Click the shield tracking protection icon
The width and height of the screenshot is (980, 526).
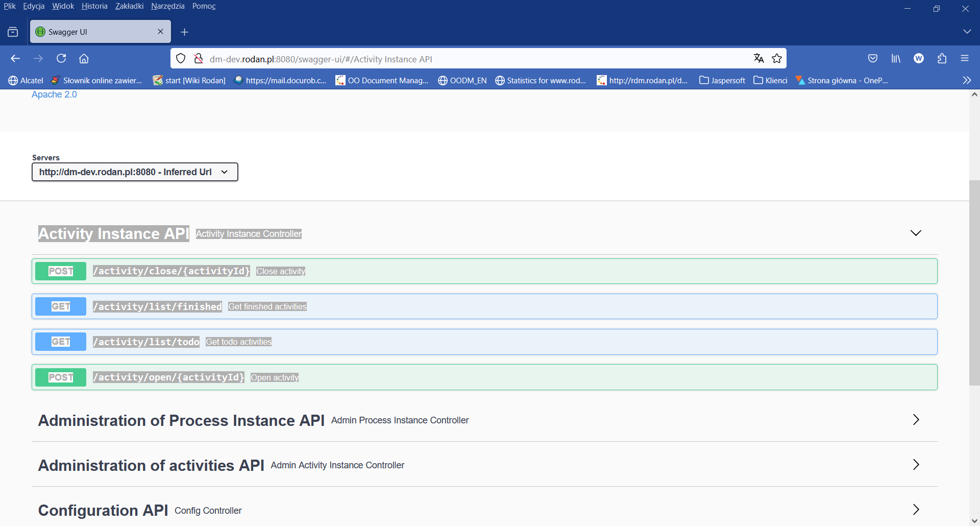click(181, 58)
